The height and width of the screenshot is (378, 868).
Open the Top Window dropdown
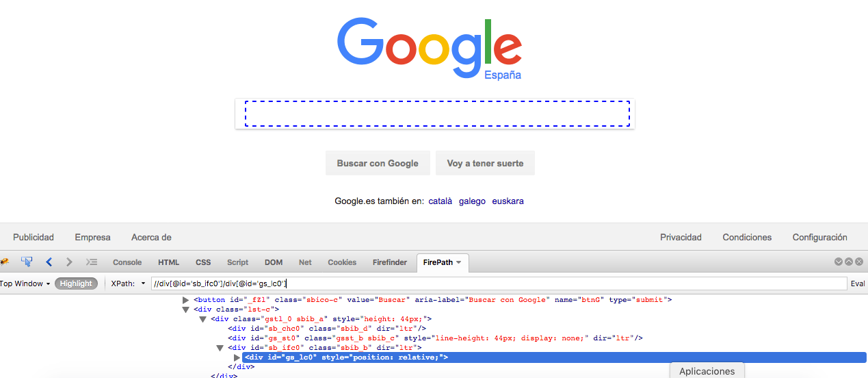25,283
